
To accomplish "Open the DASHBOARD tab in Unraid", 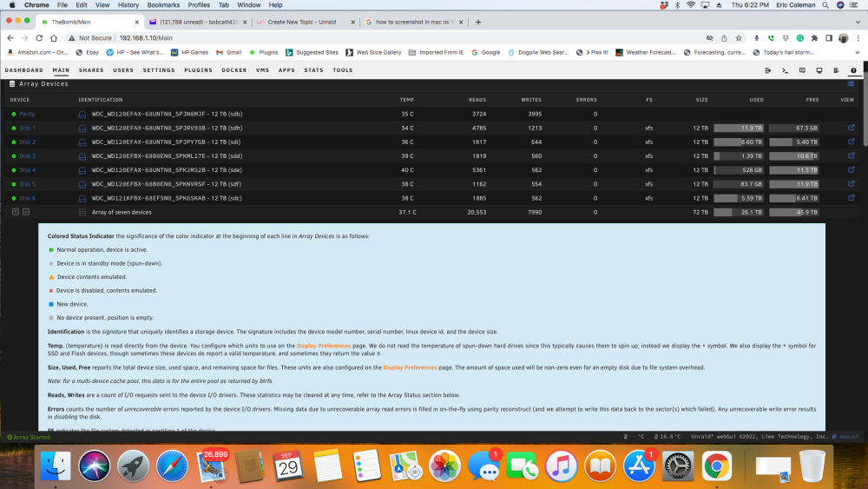I will (x=23, y=70).
